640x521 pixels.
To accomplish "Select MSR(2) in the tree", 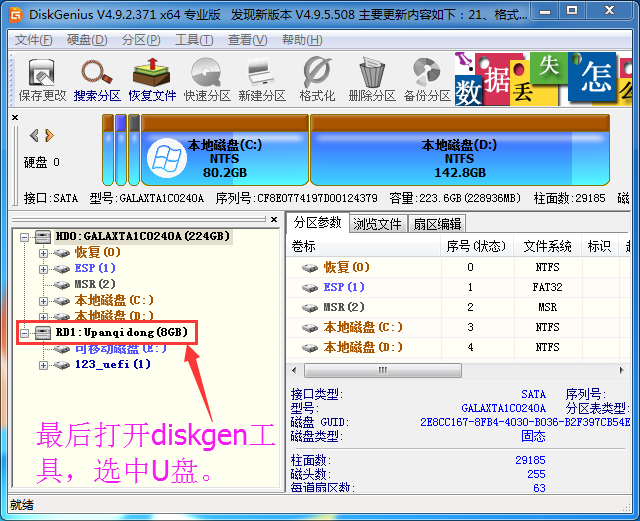I will (x=95, y=284).
